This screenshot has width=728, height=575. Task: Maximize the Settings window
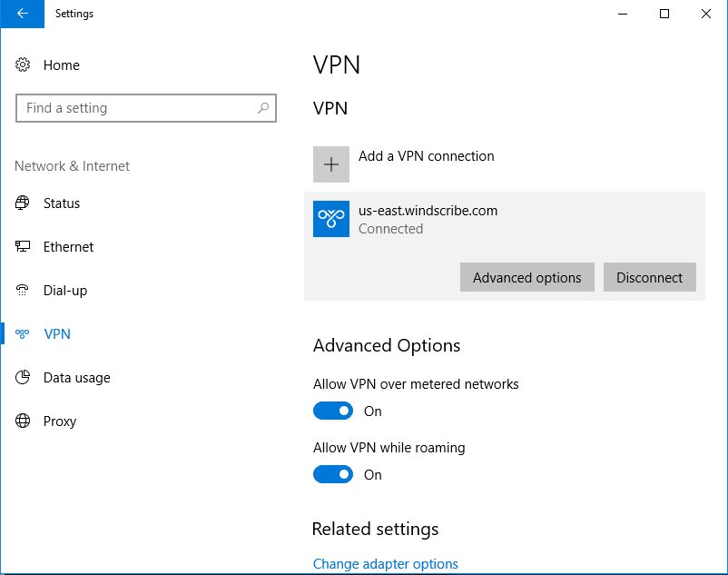point(664,14)
